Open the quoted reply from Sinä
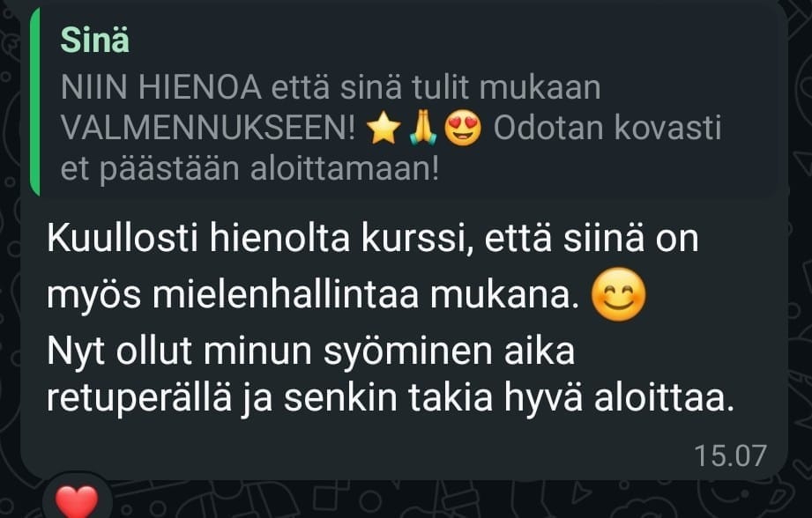Screen dimensions: 812x518 click(404, 102)
